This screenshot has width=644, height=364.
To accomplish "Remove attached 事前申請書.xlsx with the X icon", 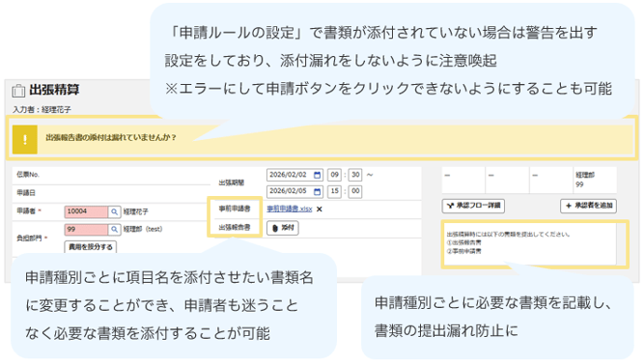I will pyautogui.click(x=320, y=210).
